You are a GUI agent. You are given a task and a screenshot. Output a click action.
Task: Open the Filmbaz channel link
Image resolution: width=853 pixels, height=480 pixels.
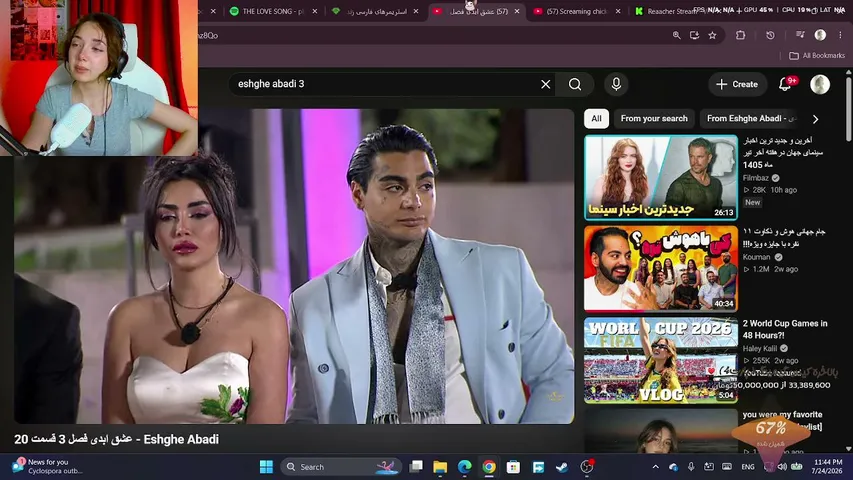(756, 178)
